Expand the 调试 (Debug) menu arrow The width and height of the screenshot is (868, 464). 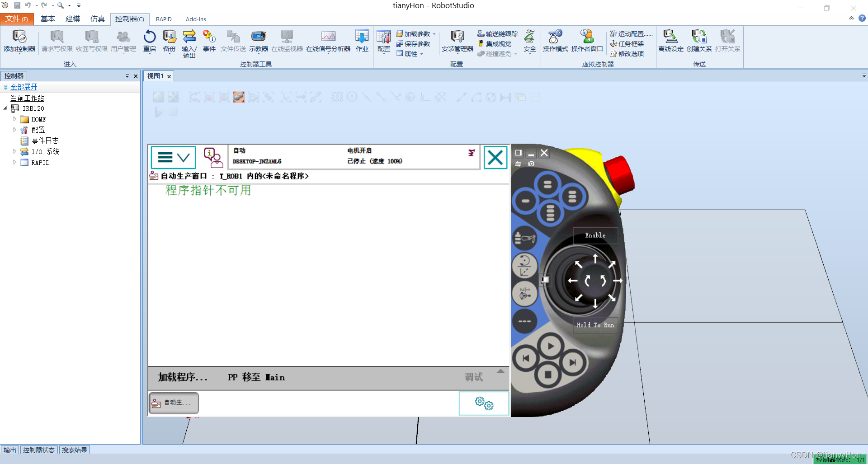pyautogui.click(x=500, y=371)
